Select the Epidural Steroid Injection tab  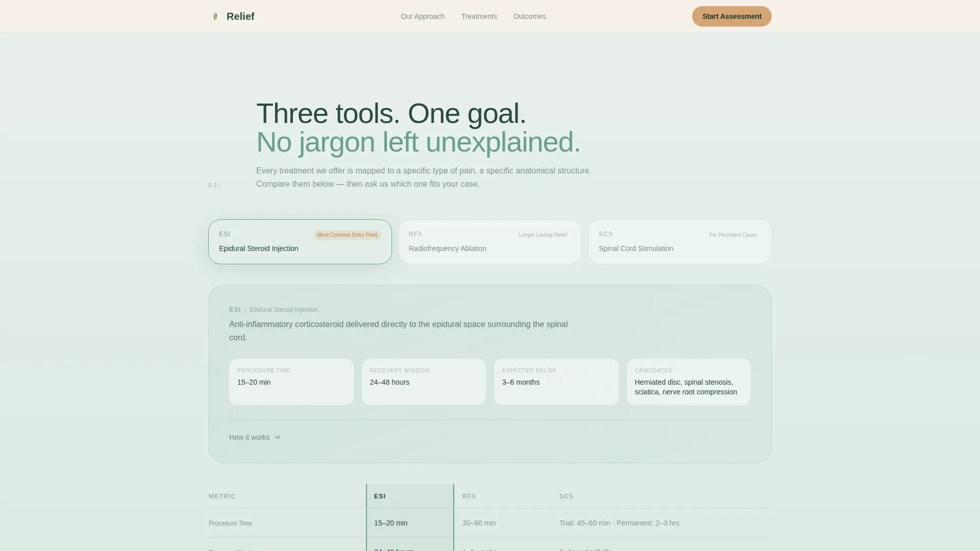click(x=300, y=242)
